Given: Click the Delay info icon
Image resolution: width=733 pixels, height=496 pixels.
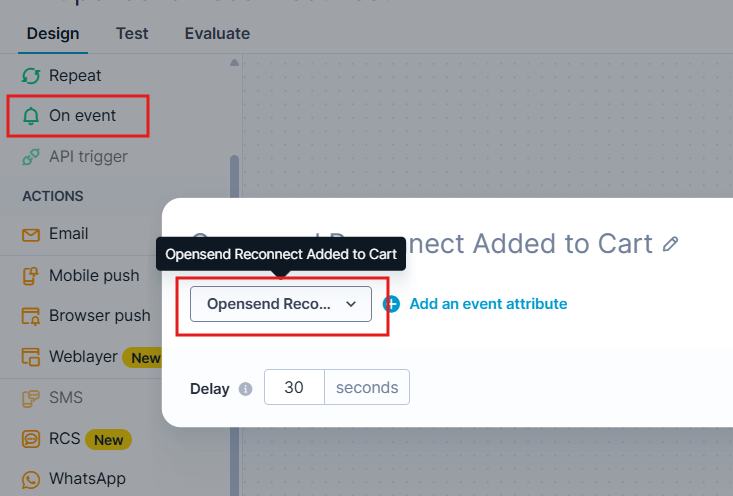Looking at the screenshot, I should pyautogui.click(x=246, y=389).
